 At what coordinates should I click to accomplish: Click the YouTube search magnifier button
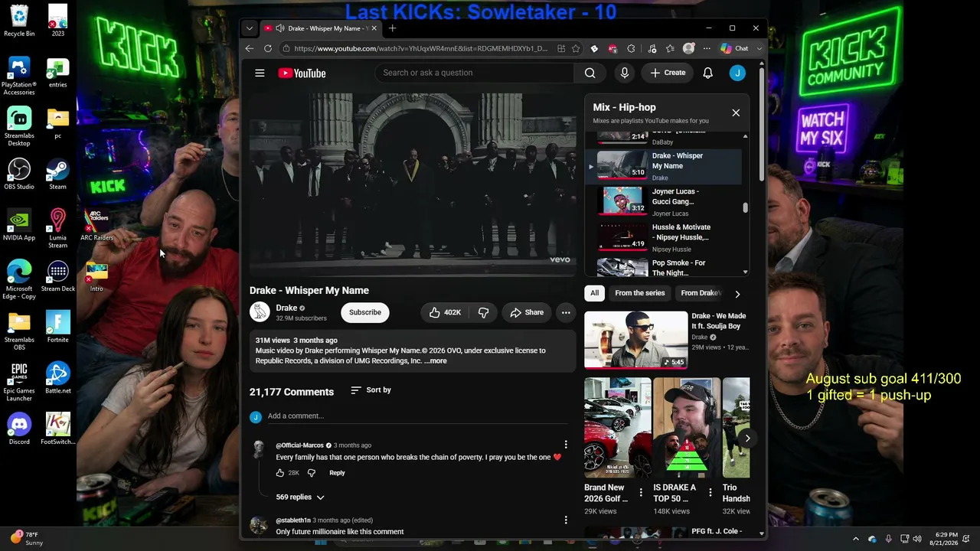pos(590,73)
